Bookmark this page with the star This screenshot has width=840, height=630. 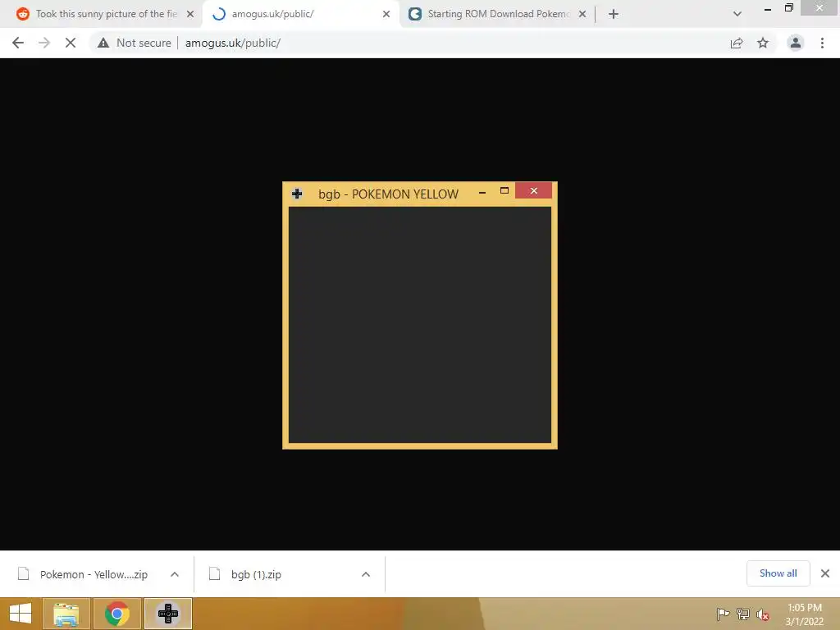(763, 43)
